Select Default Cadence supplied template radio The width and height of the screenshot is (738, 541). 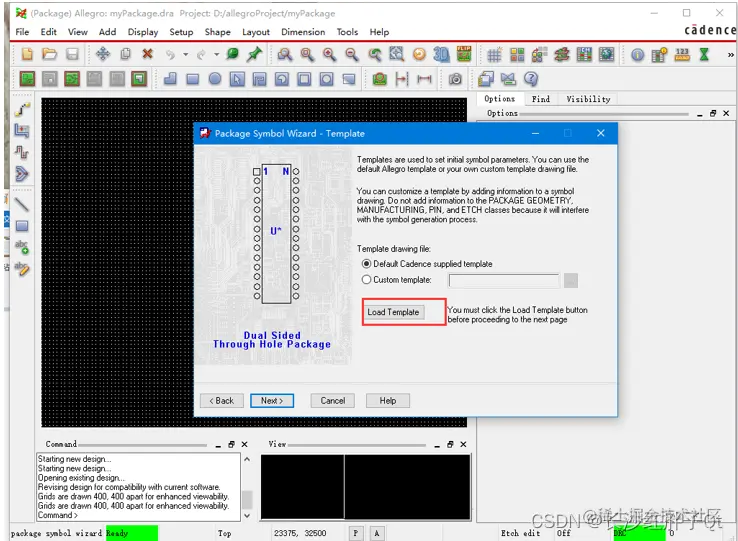click(366, 264)
